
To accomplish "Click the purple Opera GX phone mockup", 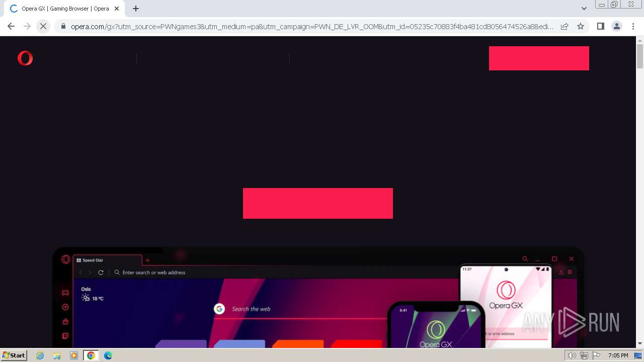I will coord(436,325).
